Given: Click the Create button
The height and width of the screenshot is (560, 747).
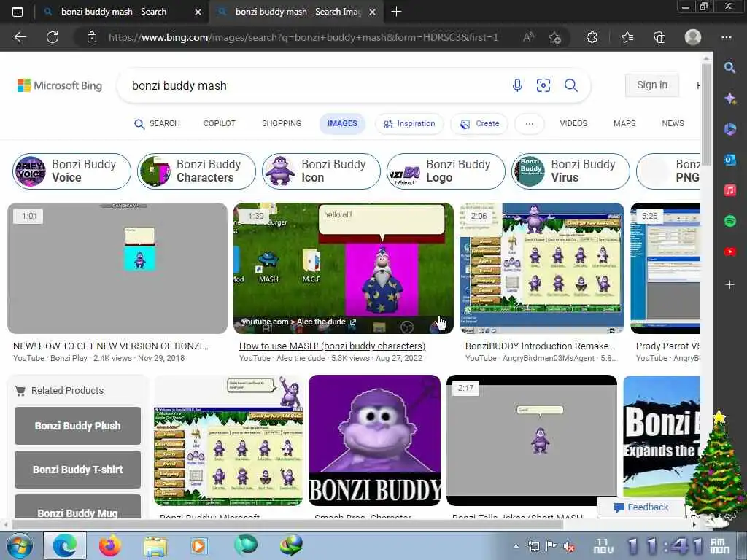Looking at the screenshot, I should (x=479, y=124).
